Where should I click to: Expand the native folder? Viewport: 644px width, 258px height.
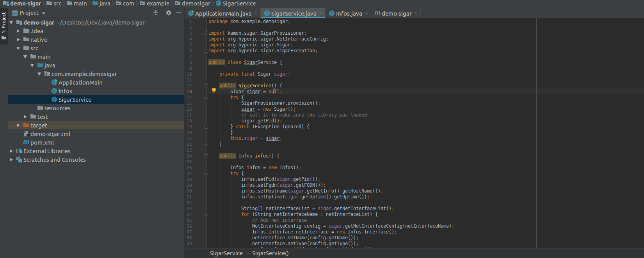pyautogui.click(x=18, y=40)
